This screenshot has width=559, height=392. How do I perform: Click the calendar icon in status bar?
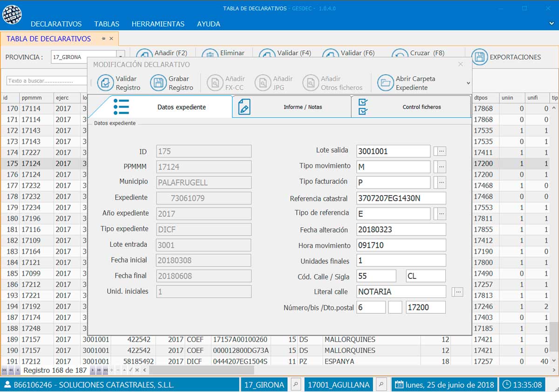tap(399, 385)
